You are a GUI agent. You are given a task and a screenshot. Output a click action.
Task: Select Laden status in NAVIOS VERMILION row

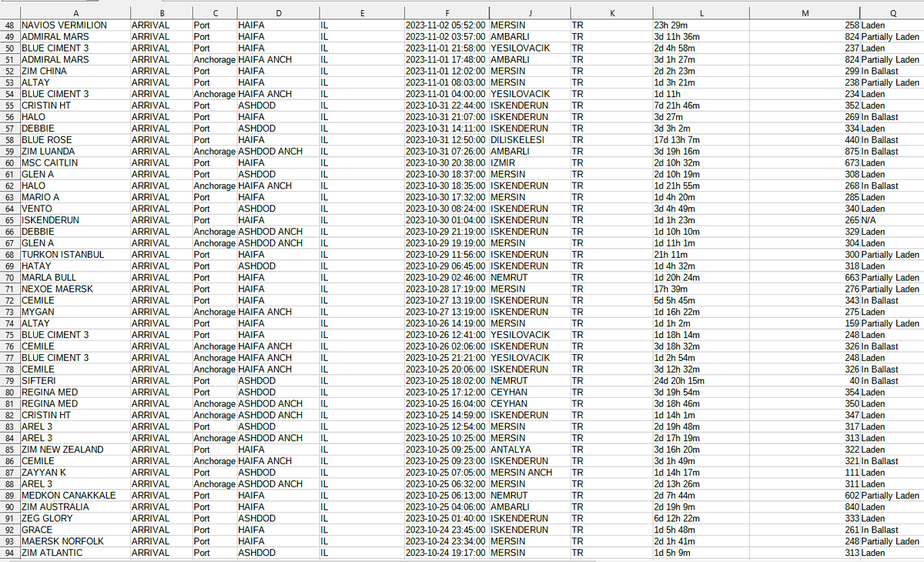tap(892, 25)
